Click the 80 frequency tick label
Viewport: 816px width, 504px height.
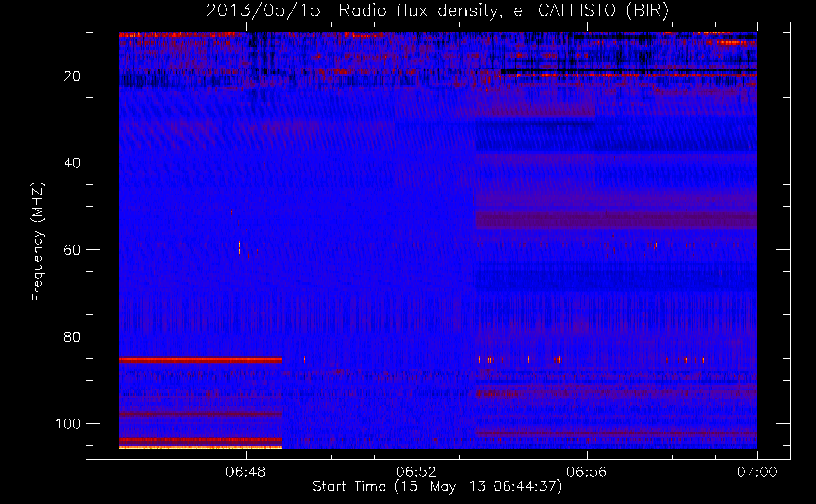(x=73, y=337)
